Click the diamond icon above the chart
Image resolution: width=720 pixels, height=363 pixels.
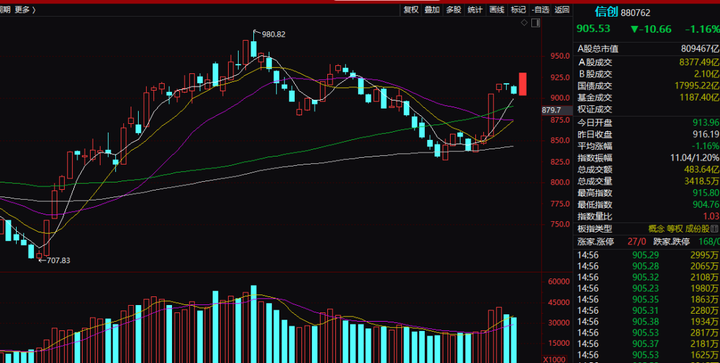[x=524, y=22]
